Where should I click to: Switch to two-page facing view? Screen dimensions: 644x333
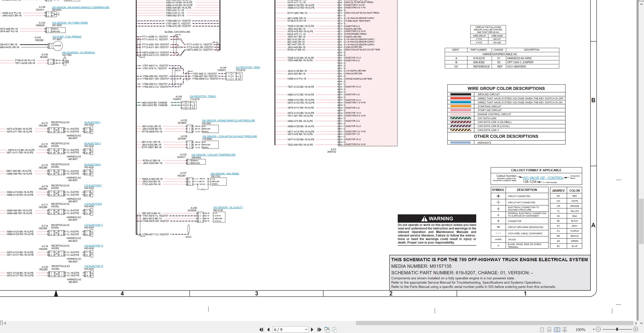557,329
